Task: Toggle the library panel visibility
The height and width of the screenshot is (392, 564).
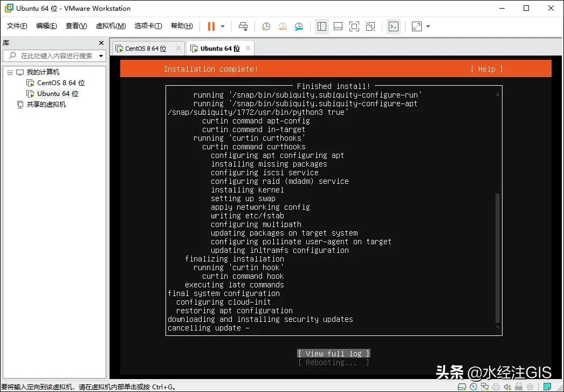Action: coord(322,26)
